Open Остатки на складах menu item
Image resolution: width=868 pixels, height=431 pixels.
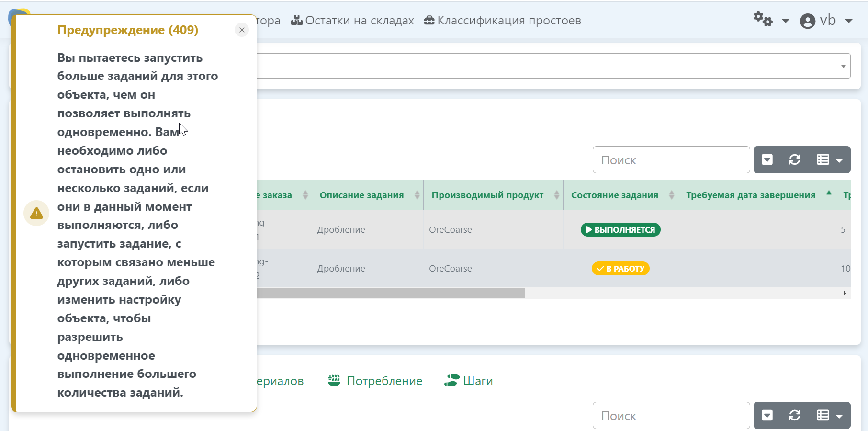[353, 21]
